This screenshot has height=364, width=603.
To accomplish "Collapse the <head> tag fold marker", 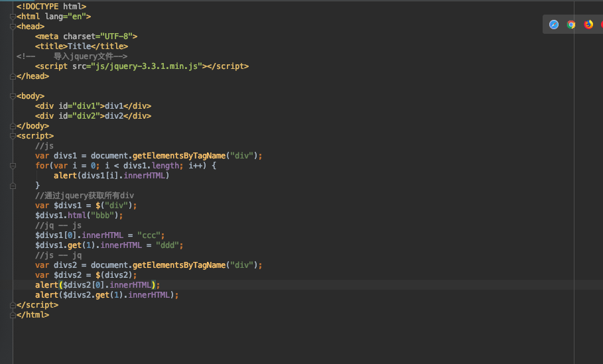I will coord(13,27).
